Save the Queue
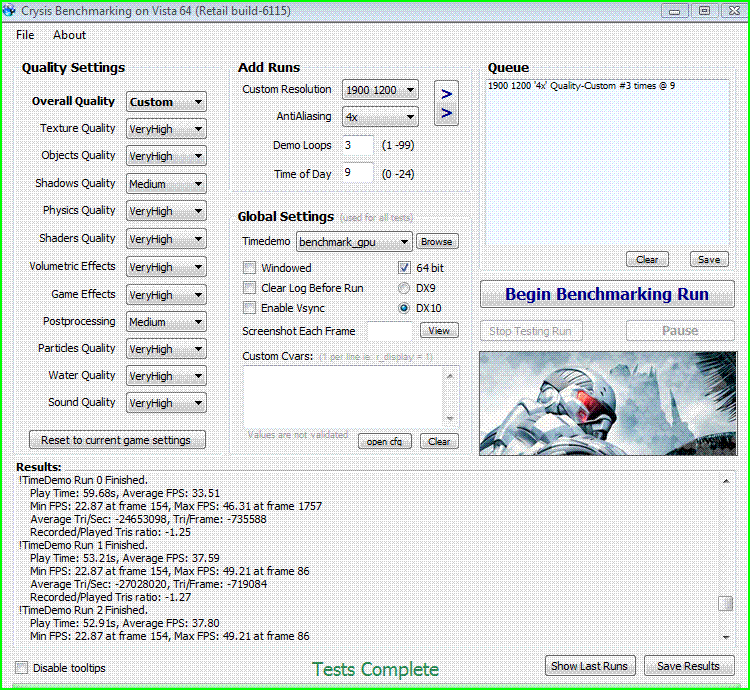The height and width of the screenshot is (690, 750). pos(709,259)
